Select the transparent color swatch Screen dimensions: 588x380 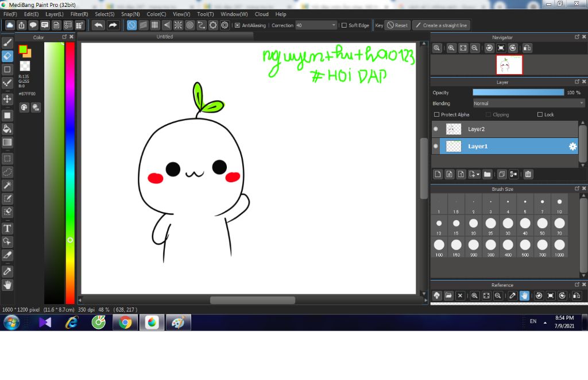click(x=25, y=66)
